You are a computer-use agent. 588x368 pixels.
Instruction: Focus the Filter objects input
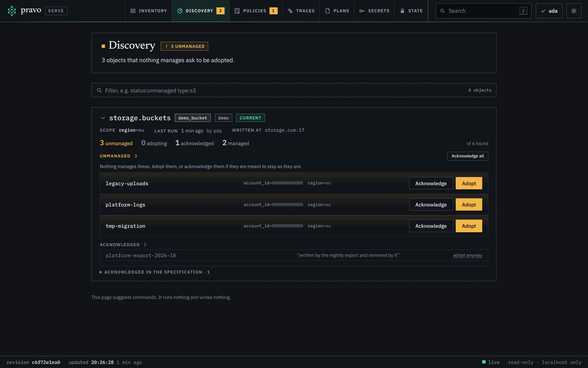click(x=294, y=90)
